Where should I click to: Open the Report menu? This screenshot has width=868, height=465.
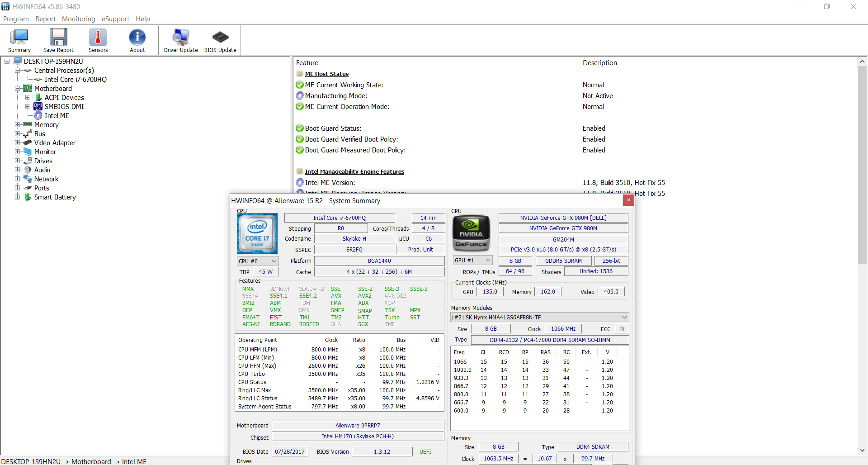click(x=45, y=19)
